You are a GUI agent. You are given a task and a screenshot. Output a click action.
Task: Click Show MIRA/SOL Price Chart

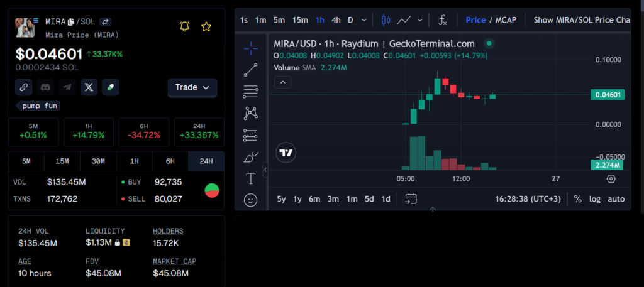(582, 20)
